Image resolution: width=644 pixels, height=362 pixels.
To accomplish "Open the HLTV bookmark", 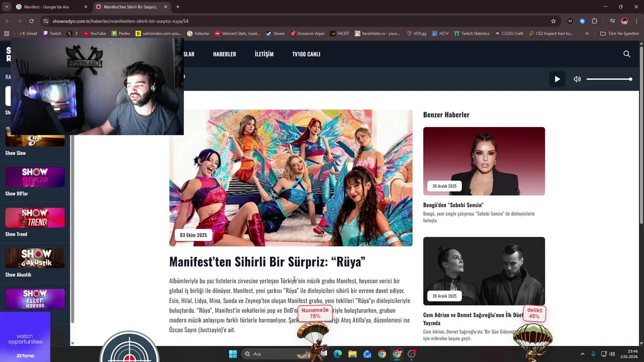I will pos(440,34).
